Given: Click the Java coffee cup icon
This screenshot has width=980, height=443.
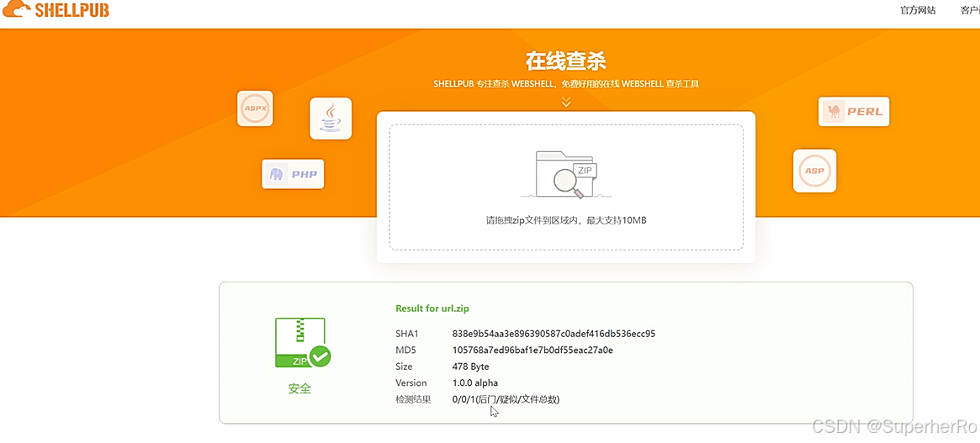Looking at the screenshot, I should coord(331,118).
